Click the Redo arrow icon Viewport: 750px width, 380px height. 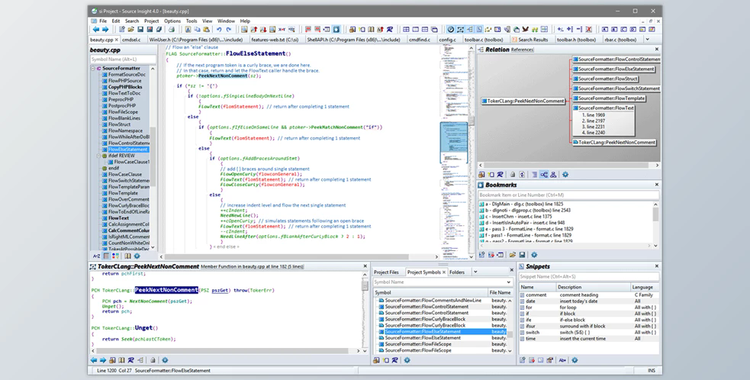[229, 29]
